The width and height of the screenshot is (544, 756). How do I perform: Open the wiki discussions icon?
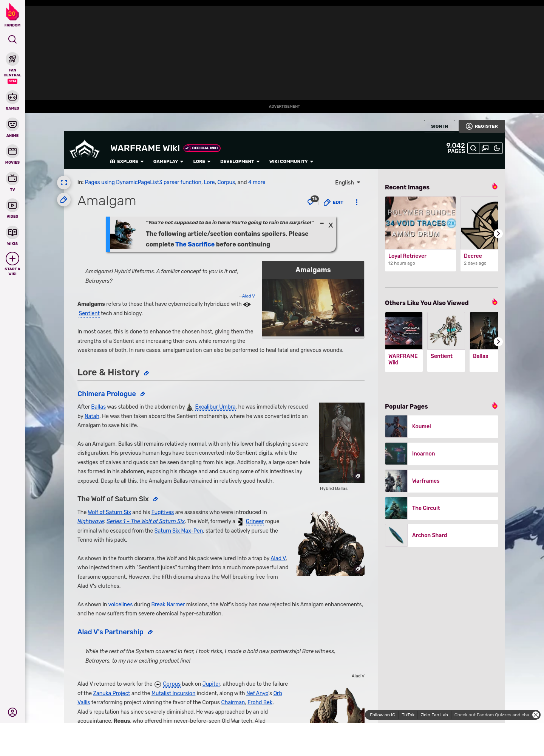pos(485,148)
